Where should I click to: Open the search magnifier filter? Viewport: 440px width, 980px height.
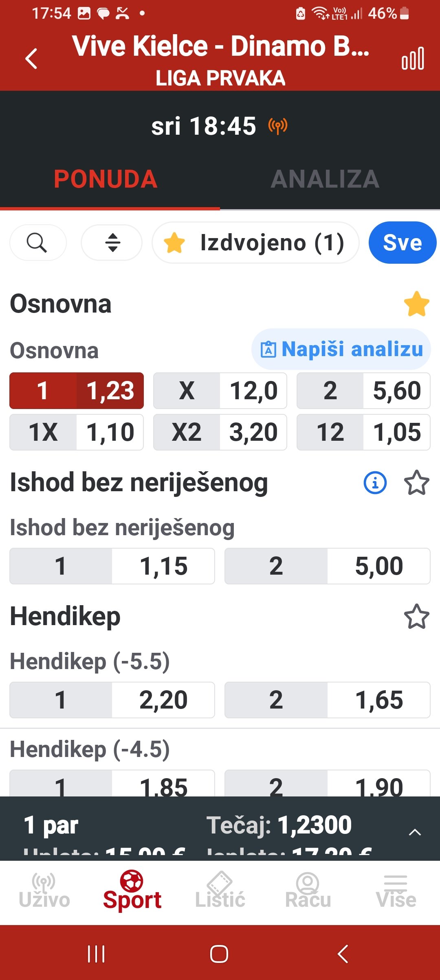(37, 243)
